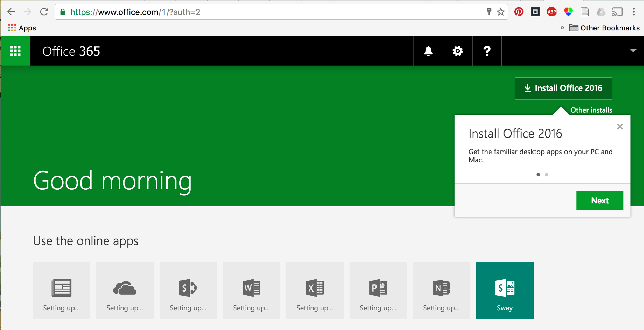644x330 pixels.
Task: Open the OneDrive cloud tile
Action: pyautogui.click(x=125, y=290)
